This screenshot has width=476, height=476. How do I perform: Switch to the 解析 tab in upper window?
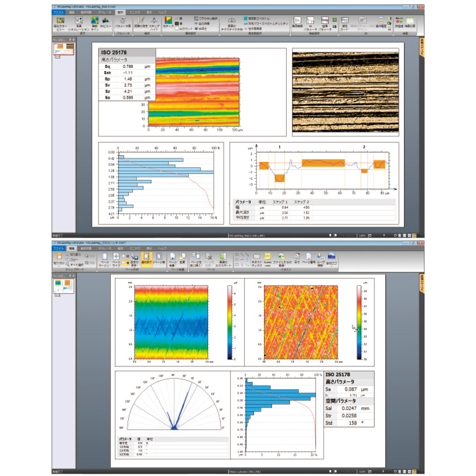120,12
